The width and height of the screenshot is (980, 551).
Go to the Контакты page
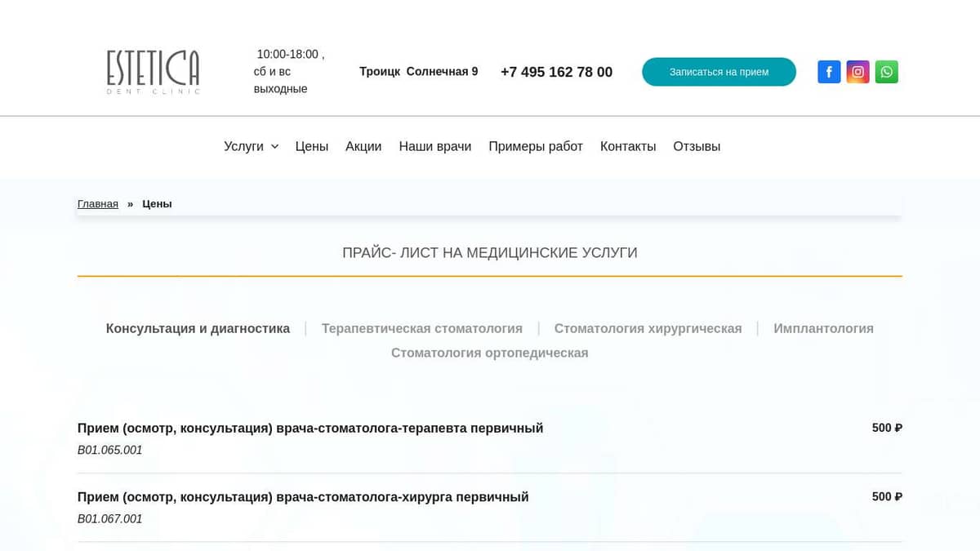tap(628, 146)
